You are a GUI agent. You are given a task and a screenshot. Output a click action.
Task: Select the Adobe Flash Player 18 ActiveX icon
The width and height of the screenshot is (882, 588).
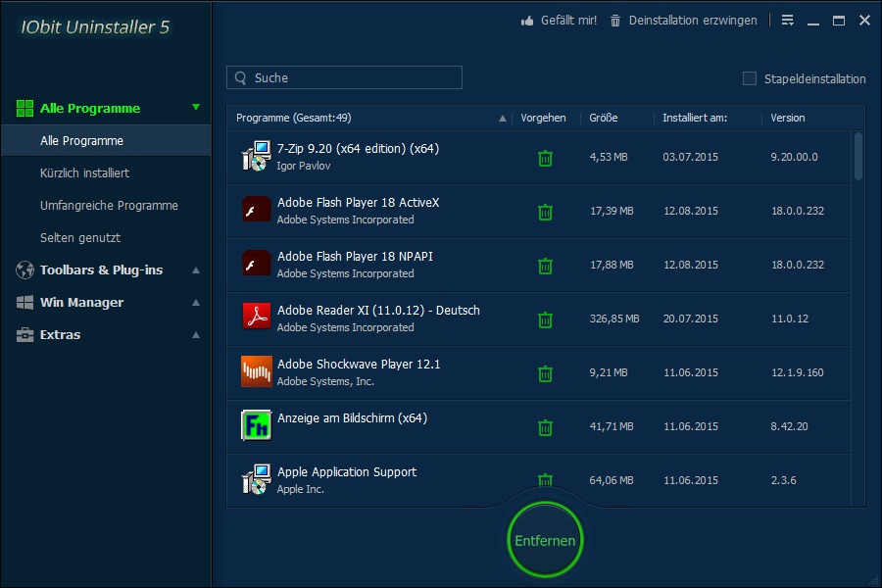pos(257,210)
